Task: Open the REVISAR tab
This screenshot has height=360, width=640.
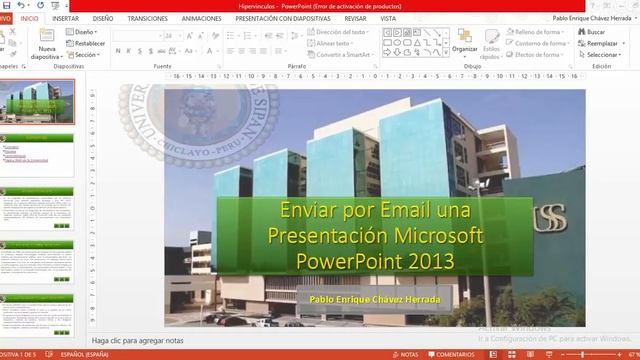Action: coord(355,19)
